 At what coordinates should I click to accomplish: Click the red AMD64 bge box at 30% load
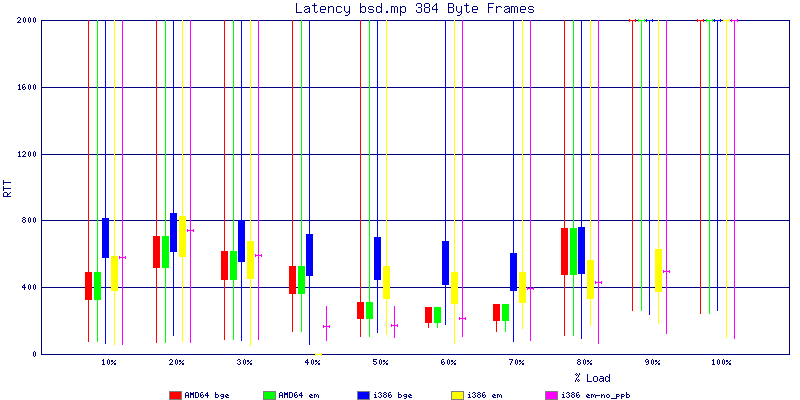[x=224, y=265]
